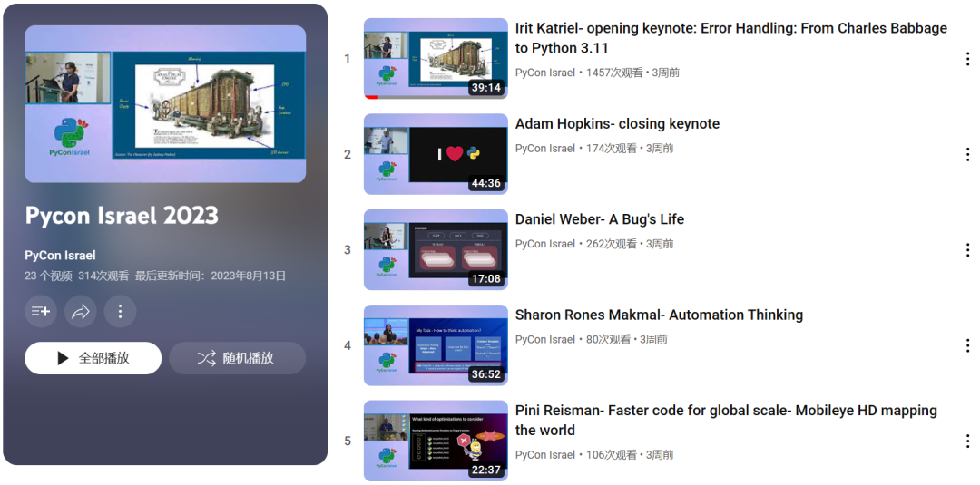The height and width of the screenshot is (485, 980).
Task: Share the Pycon Israel 2023 playlist
Action: 81,312
